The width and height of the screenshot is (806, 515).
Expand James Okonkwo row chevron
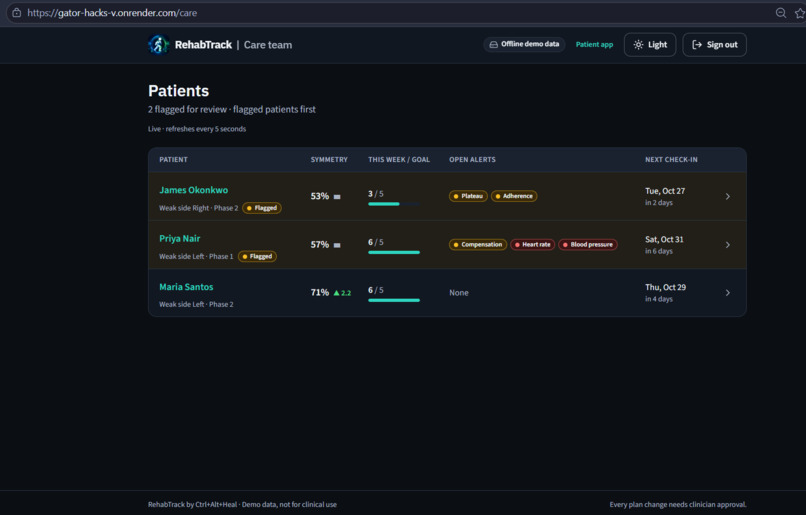tap(727, 196)
